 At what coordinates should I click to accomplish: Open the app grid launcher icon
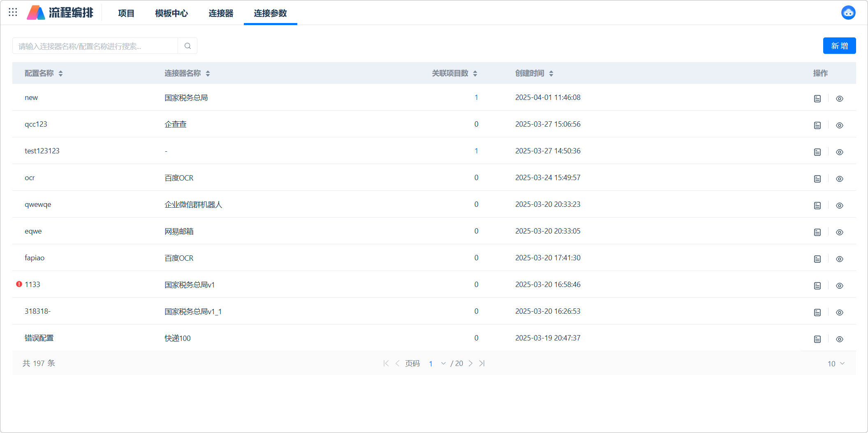(x=13, y=12)
